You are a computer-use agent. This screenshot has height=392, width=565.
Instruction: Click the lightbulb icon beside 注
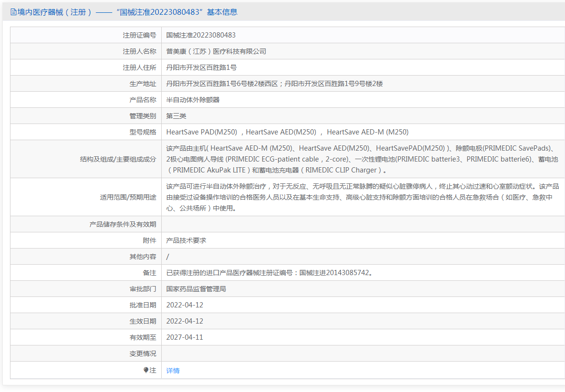tap(146, 370)
